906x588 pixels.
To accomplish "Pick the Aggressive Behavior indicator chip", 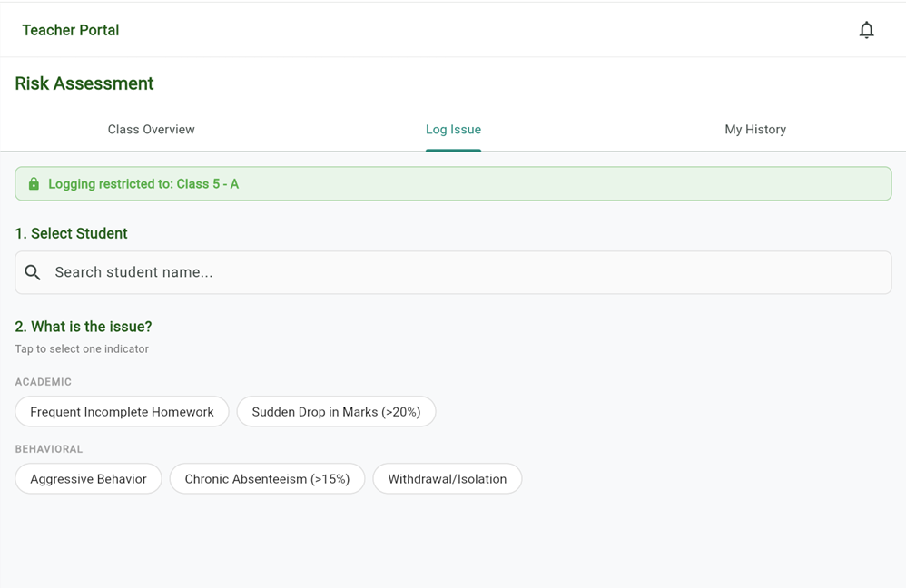I will [88, 479].
